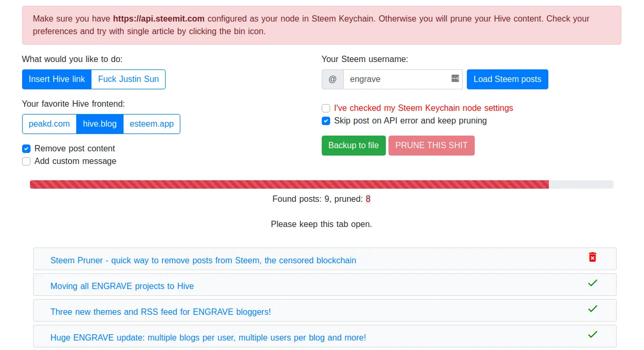This screenshot has height=350, width=644.
Task: Choose esteem.app as the favorite frontend
Action: point(152,124)
